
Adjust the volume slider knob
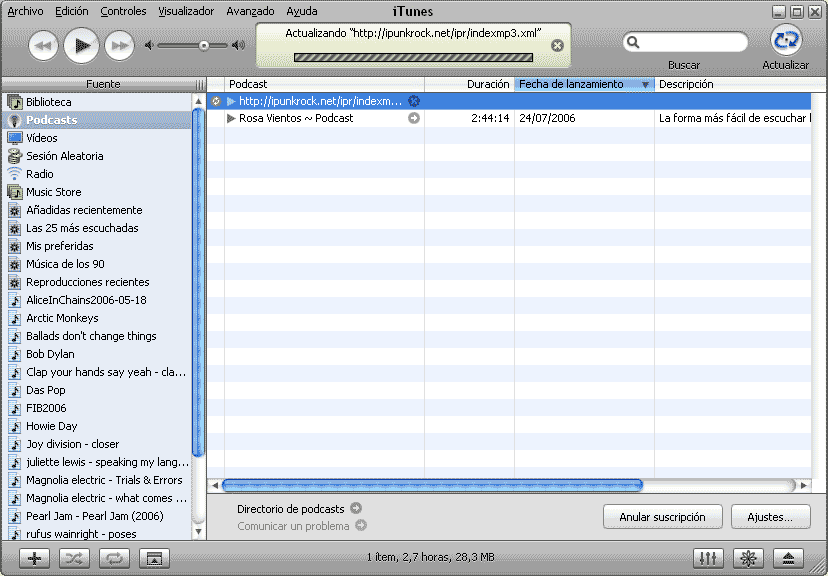[204, 46]
